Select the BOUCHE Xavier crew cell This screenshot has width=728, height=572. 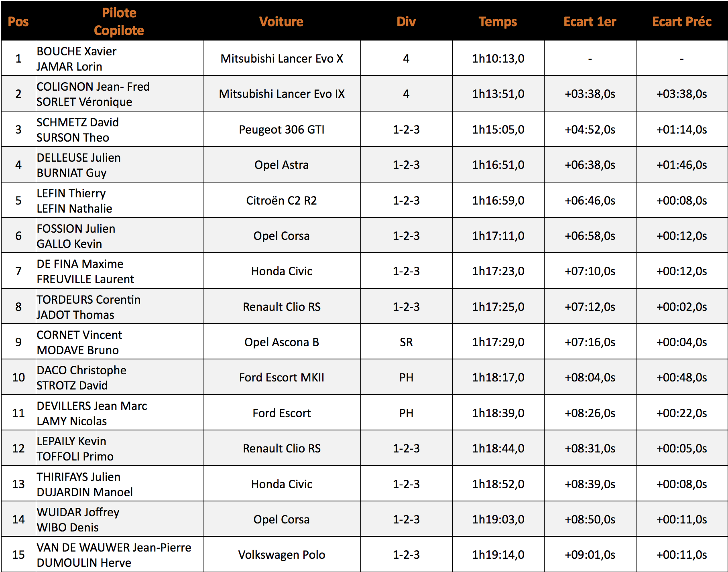coord(119,58)
